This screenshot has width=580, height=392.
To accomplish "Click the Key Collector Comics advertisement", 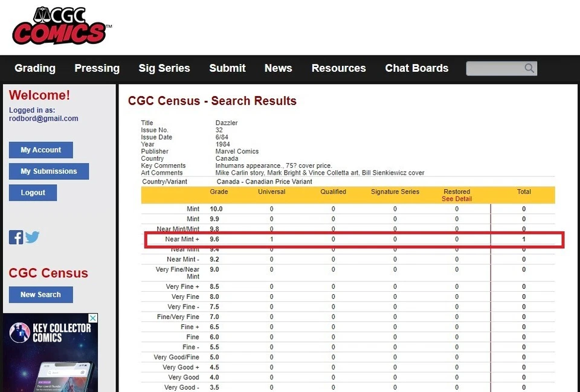I will pyautogui.click(x=50, y=353).
